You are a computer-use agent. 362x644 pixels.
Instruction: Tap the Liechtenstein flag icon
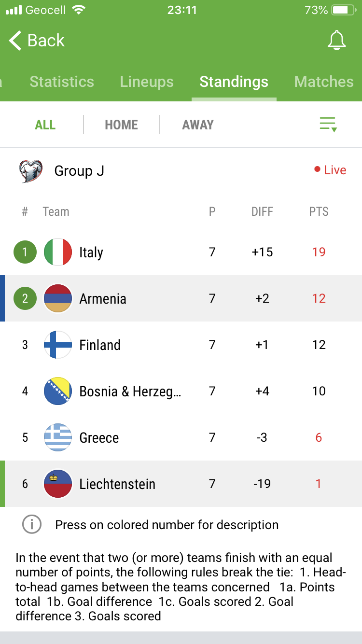click(58, 484)
